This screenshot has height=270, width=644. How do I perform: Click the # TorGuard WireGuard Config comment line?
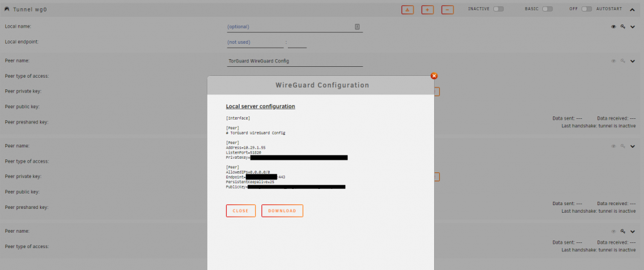(256, 133)
